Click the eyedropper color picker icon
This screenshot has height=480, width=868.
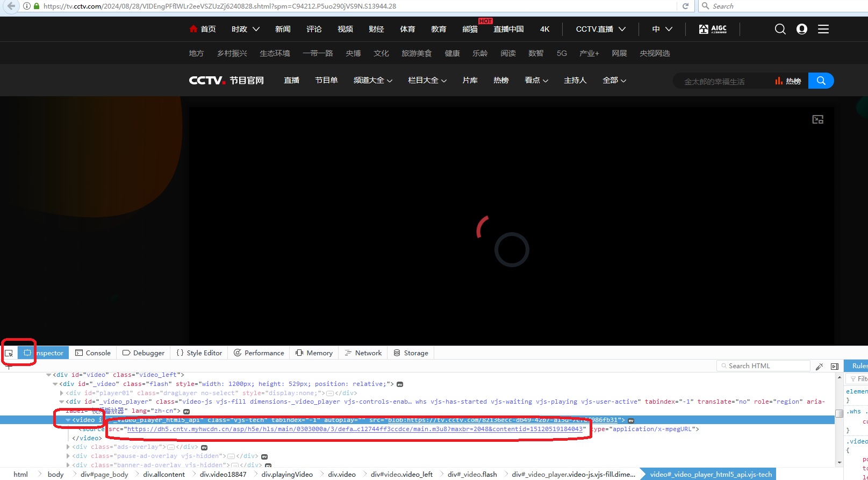[819, 367]
